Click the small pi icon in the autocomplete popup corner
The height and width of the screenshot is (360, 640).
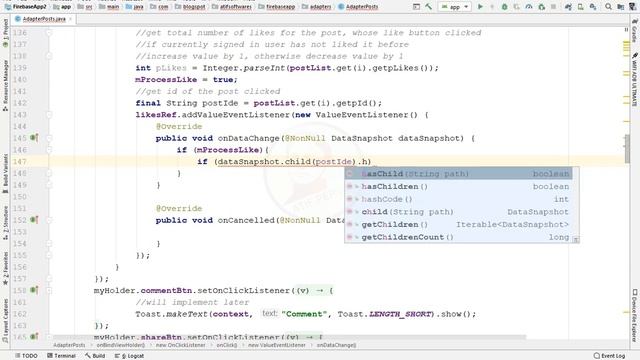(x=576, y=240)
